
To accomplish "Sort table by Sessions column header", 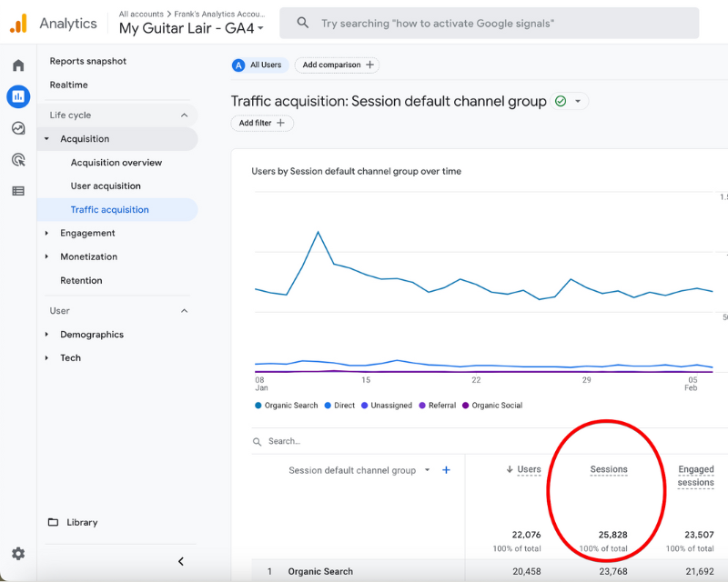I will tap(608, 469).
